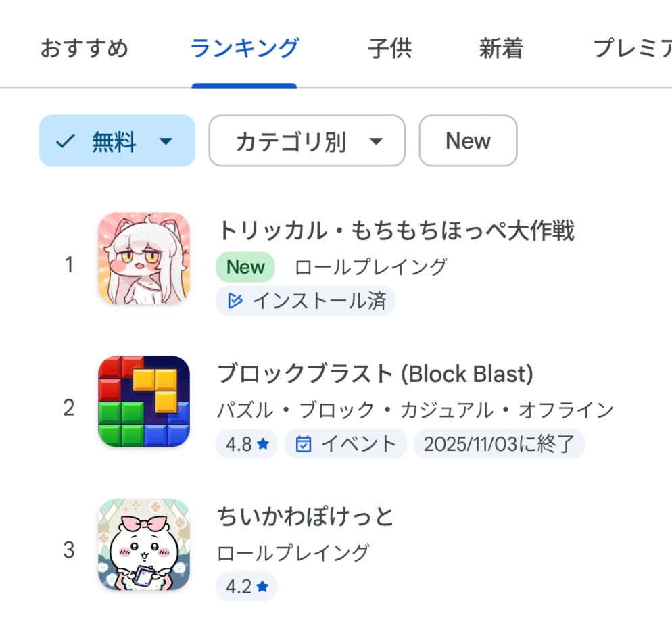The image size is (672, 630).
Task: Open the トリッカル・もちもちほっぺ大作戦 app icon
Action: click(143, 258)
